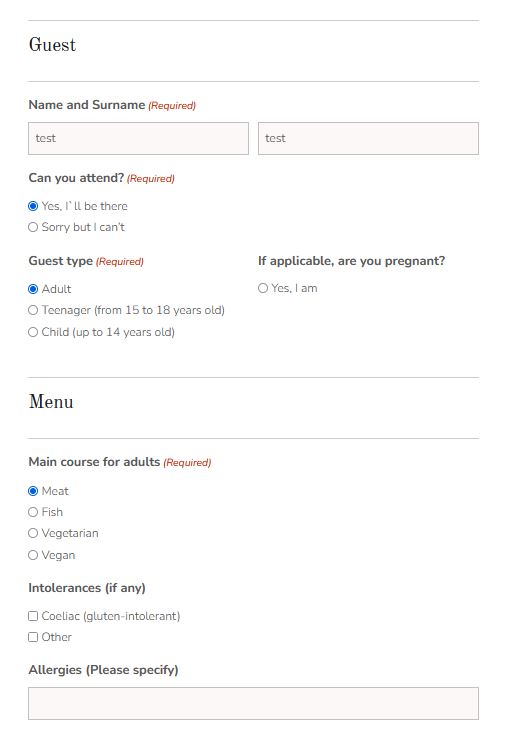509x731 pixels.
Task: Click the Guest section heading
Action: [52, 45]
